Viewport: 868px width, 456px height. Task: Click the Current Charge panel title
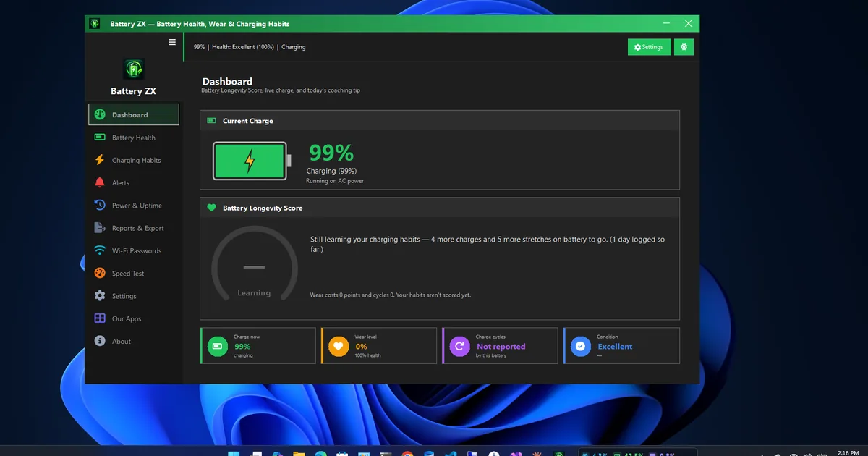[248, 121]
